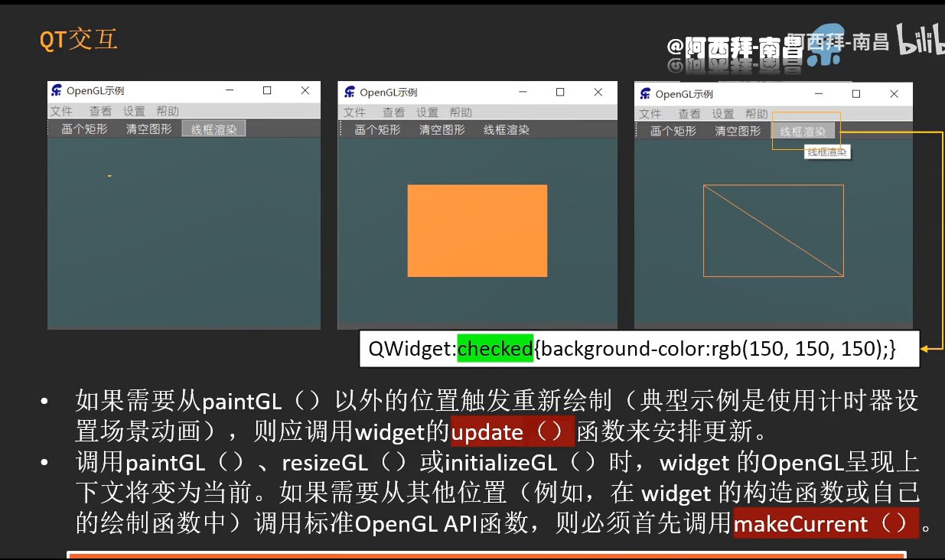Click the Qt logo icon in the empty-canvas OpenGL示例 window

tap(57, 90)
